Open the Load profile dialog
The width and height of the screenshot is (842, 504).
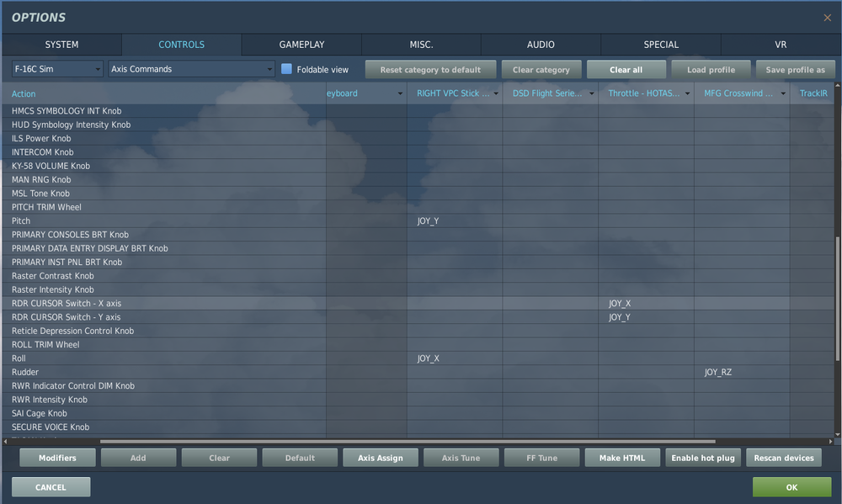pyautogui.click(x=711, y=68)
